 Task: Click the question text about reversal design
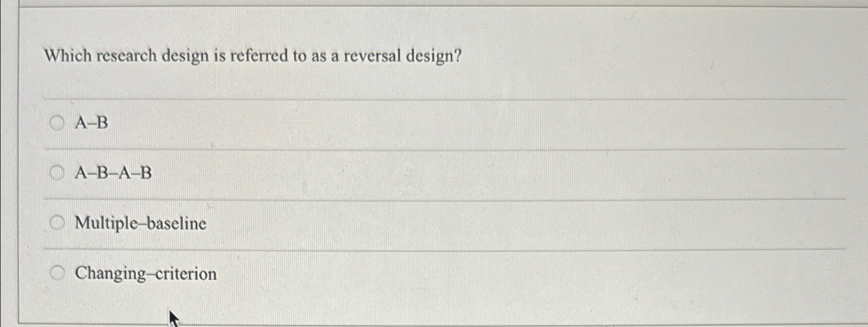click(251, 57)
